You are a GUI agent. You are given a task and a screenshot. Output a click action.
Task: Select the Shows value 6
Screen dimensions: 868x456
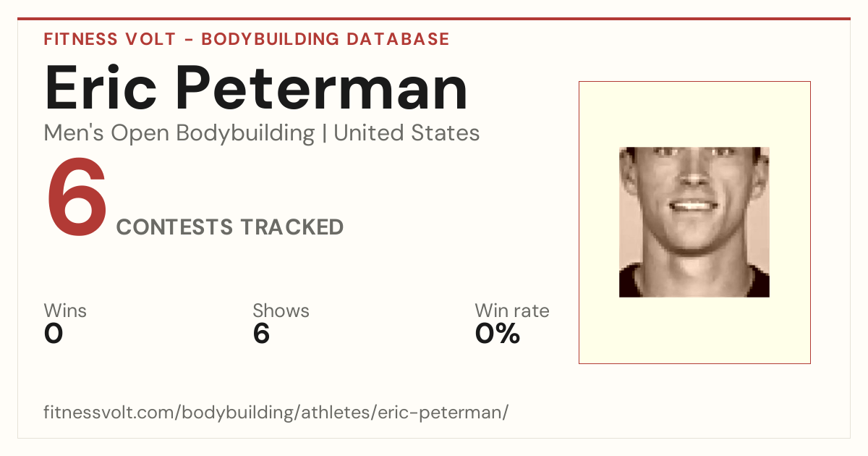pyautogui.click(x=261, y=334)
